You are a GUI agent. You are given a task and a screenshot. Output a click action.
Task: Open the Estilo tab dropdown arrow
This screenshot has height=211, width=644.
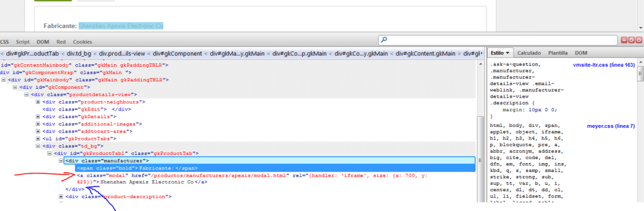(508, 53)
